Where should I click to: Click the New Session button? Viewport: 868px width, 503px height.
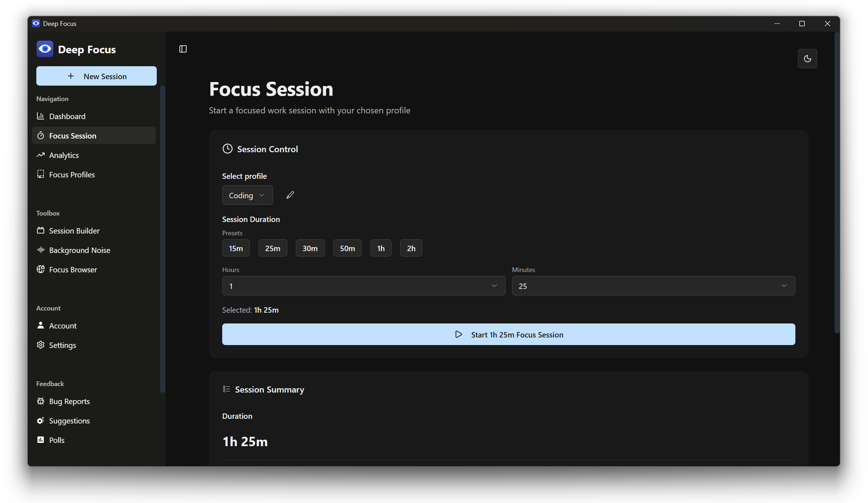(x=96, y=76)
